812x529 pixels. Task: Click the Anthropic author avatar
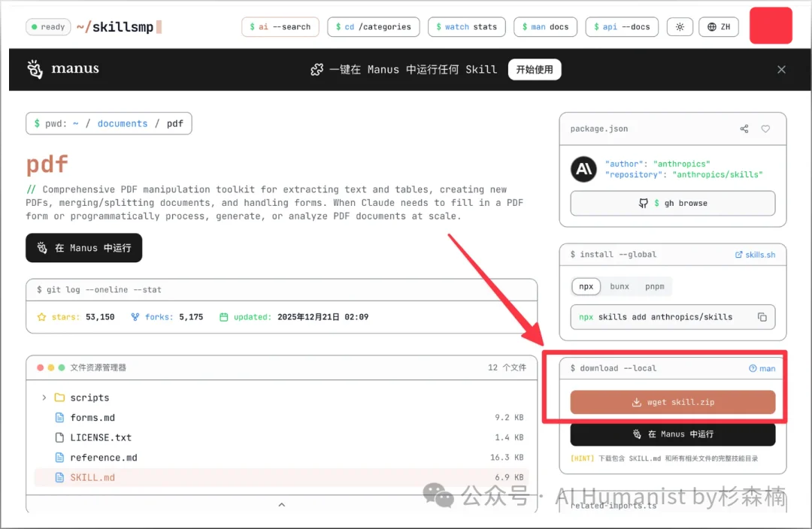click(583, 169)
